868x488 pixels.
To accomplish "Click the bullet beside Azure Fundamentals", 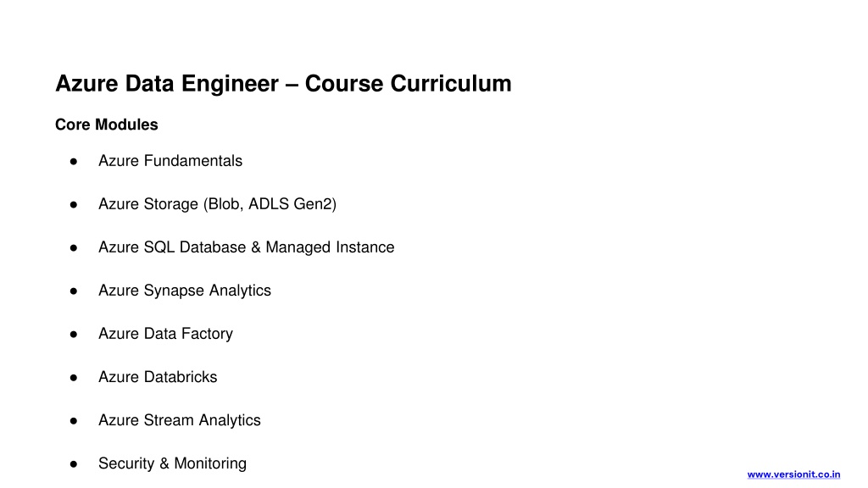I will [75, 162].
